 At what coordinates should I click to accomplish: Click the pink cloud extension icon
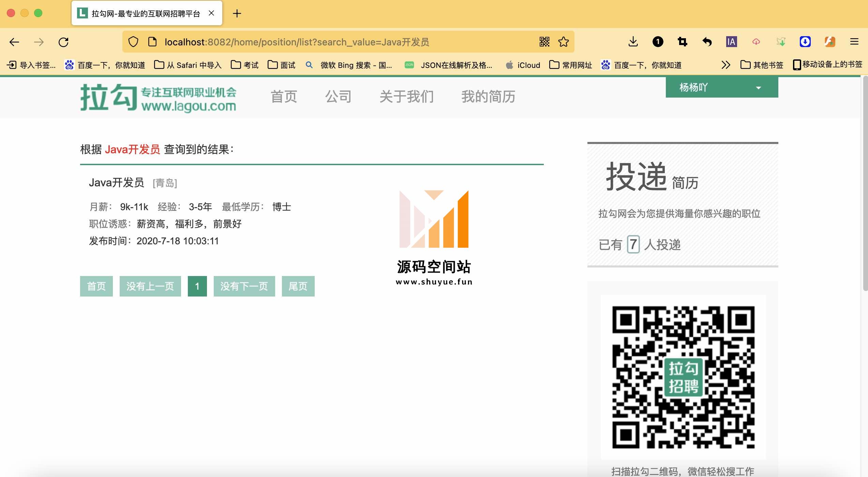coord(756,42)
